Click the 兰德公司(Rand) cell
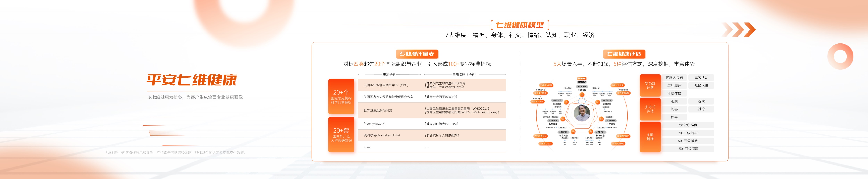 [374, 124]
